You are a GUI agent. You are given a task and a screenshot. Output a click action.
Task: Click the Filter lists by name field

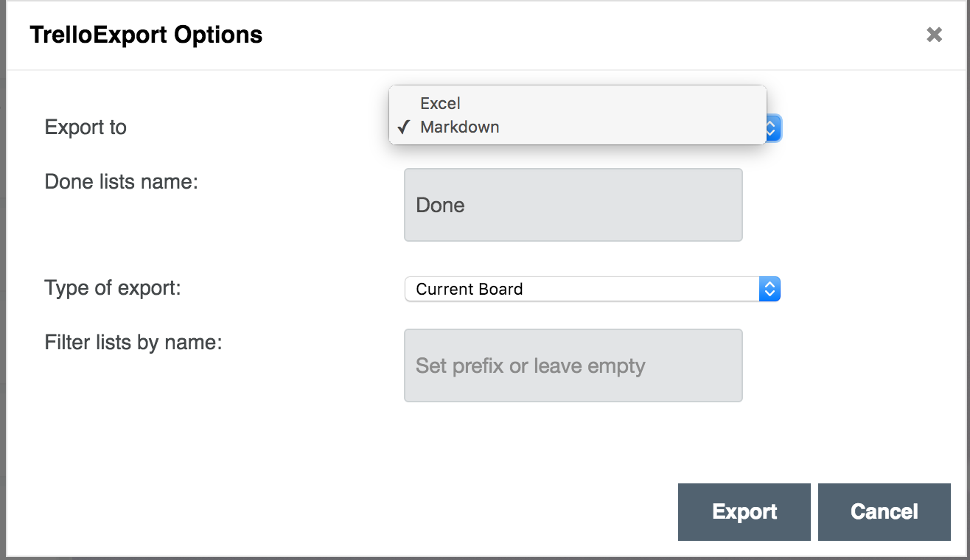tap(573, 365)
